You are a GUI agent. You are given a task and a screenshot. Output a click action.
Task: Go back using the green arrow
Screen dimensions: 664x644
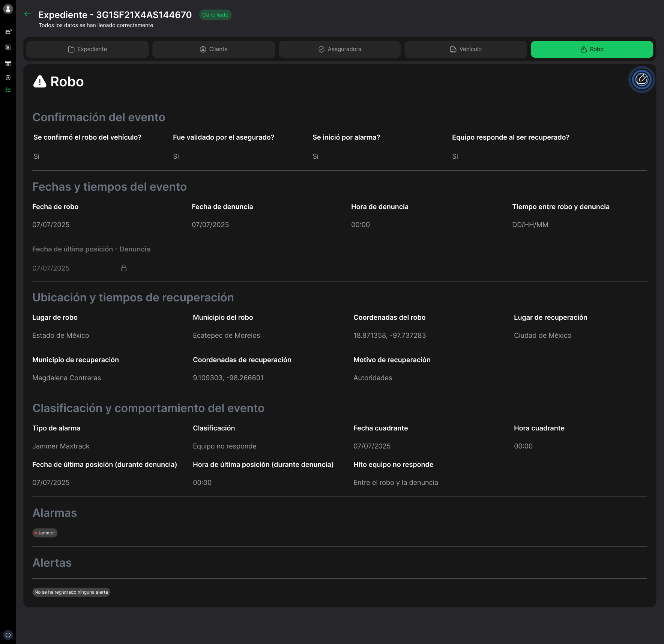pos(28,14)
